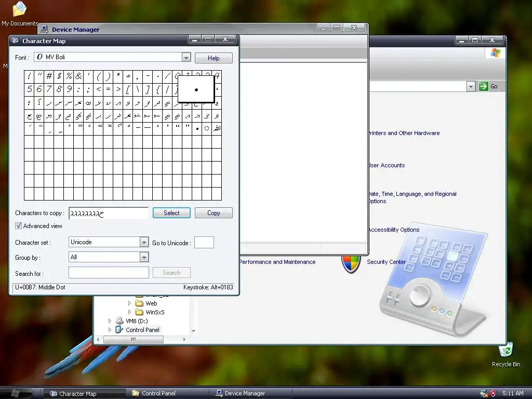The width and height of the screenshot is (532, 399).
Task: Open My Documents desktop icon
Action: [x=19, y=9]
